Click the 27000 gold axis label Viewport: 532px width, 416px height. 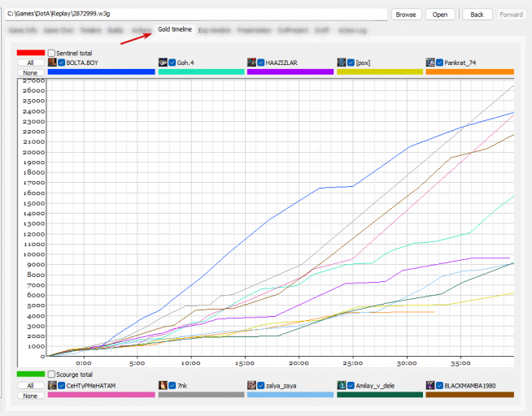tap(33, 80)
